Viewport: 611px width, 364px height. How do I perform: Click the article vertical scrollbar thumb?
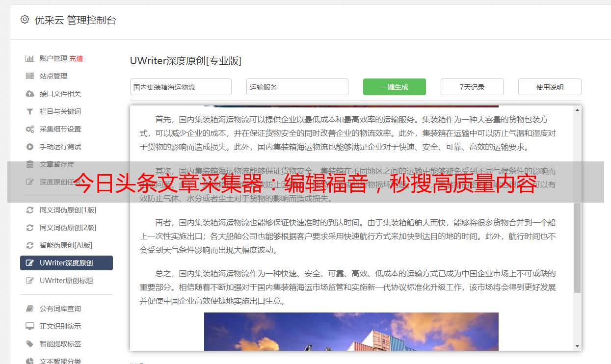577,248
